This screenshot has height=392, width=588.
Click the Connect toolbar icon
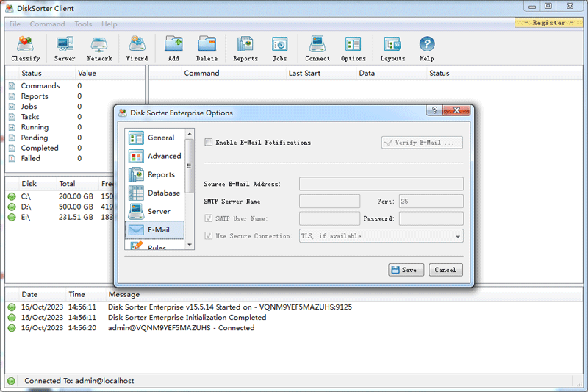[318, 49]
